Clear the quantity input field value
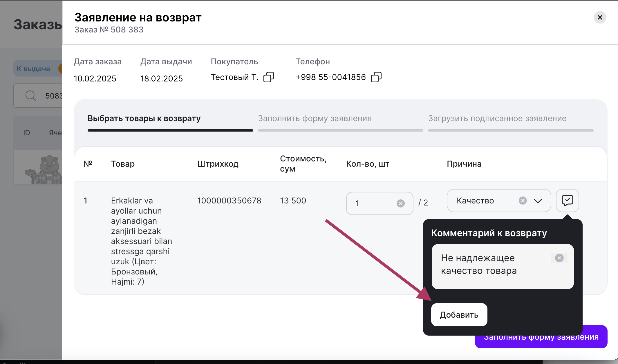Viewport: 618px width, 364px height. tap(400, 203)
